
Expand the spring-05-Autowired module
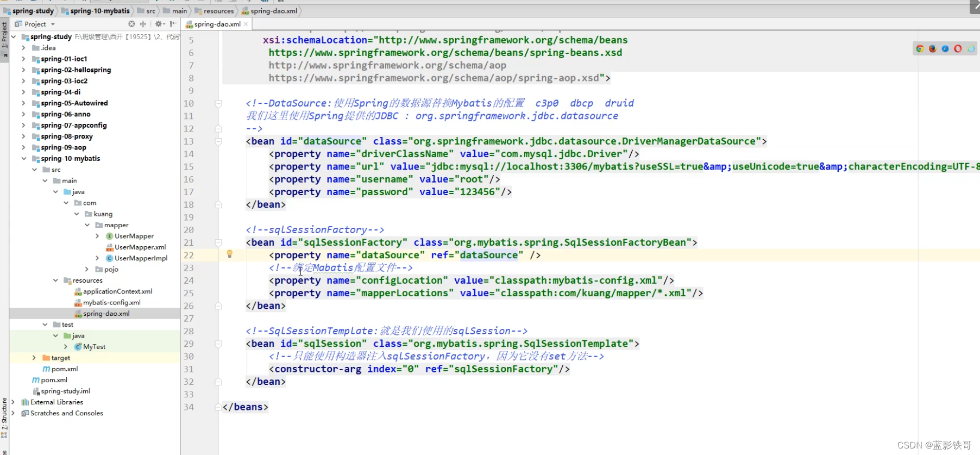23,103
